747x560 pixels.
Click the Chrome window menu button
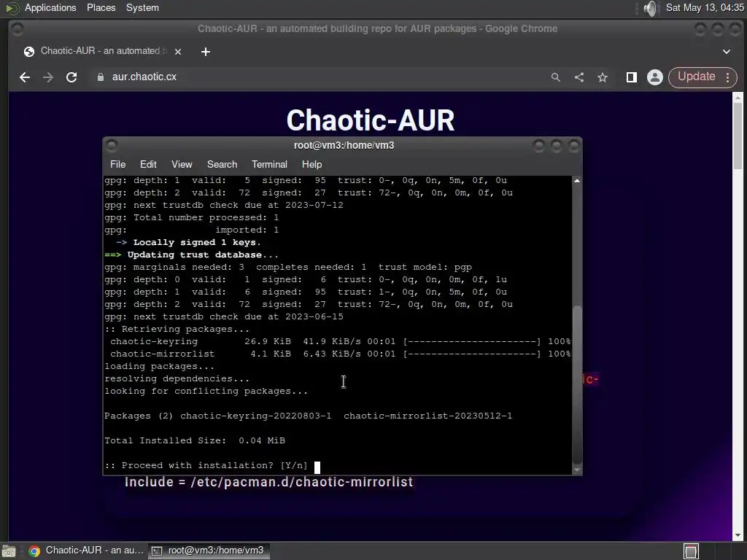18,29
